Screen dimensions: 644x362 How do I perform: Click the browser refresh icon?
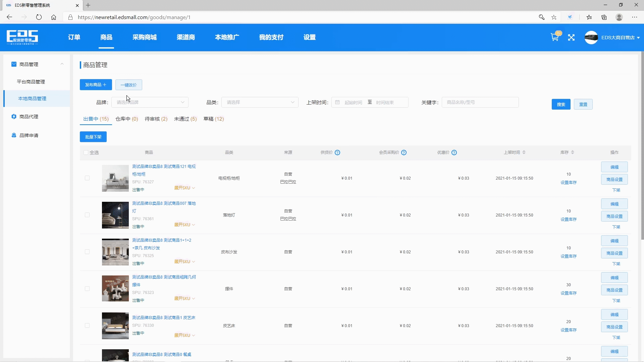pyautogui.click(x=39, y=17)
